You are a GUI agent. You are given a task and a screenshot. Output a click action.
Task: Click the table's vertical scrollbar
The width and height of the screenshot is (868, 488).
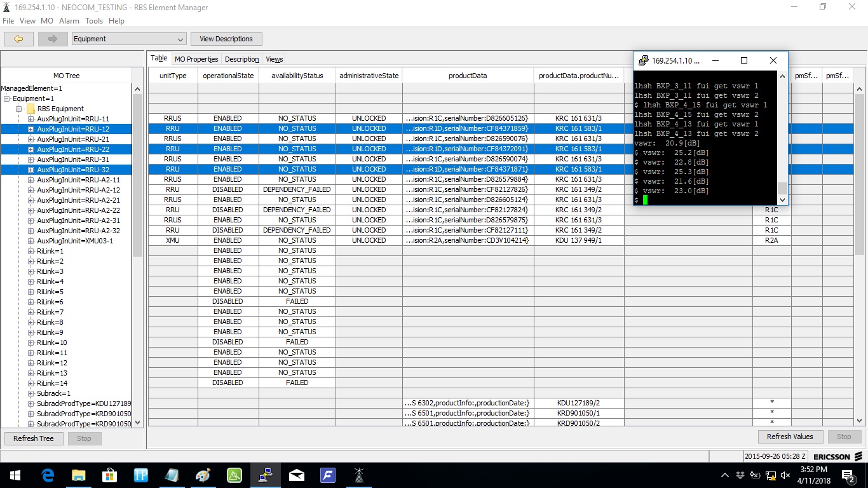coord(860,255)
